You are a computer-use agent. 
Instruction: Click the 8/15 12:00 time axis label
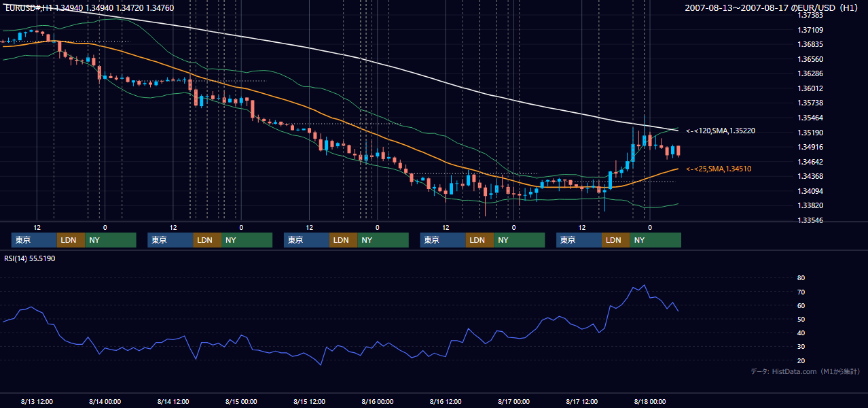[x=309, y=401]
